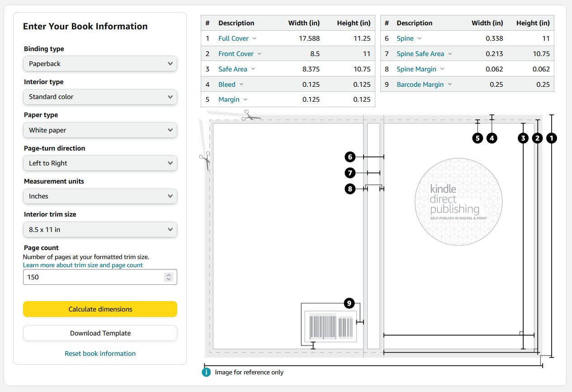Screen dimensions: 572x392
Task: Click the number 8 spine margin marker
Action: tap(350, 189)
